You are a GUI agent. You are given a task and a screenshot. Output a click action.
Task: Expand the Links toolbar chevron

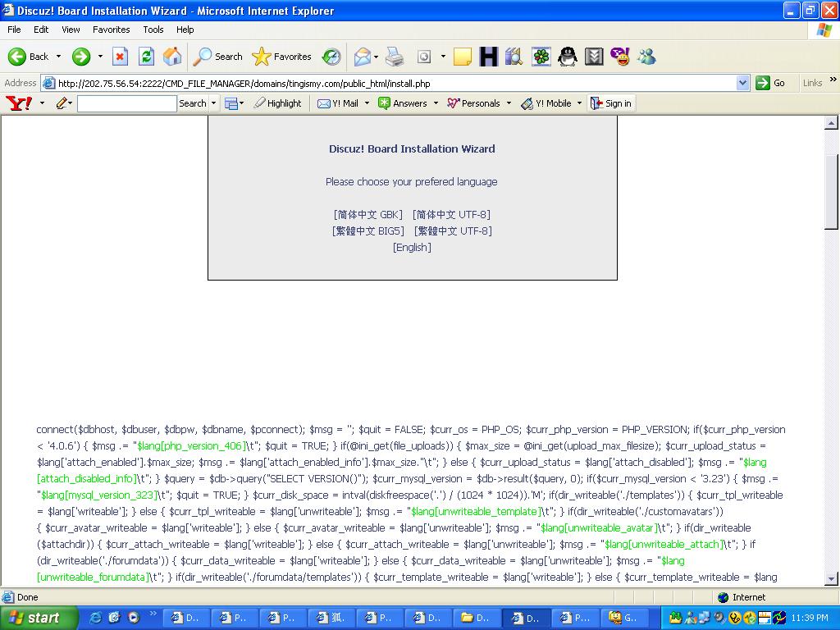click(833, 80)
